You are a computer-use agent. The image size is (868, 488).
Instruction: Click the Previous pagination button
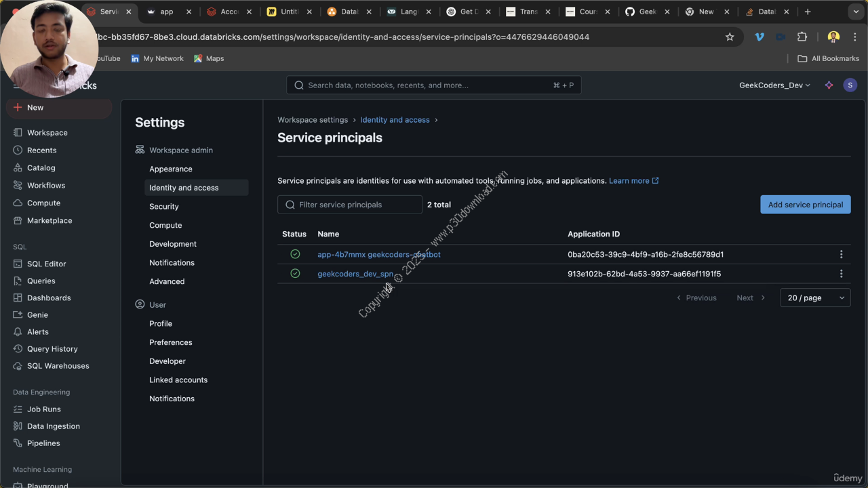click(696, 298)
